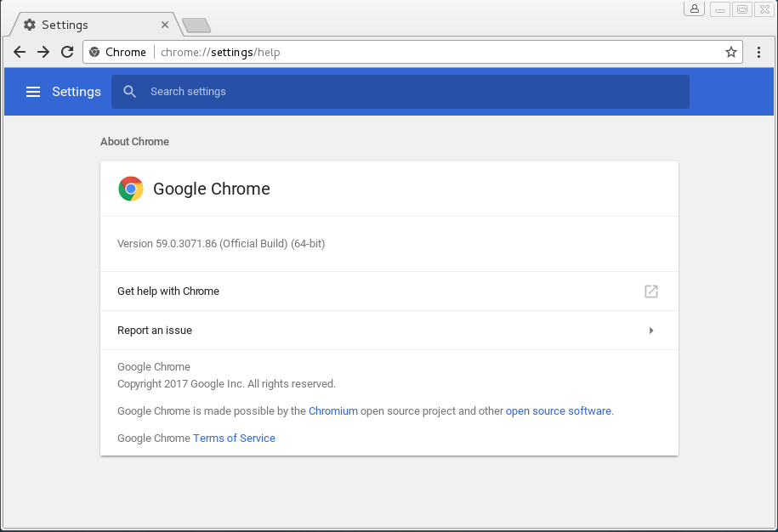Click the browser Back arrow button
The image size is (778, 532).
click(20, 52)
